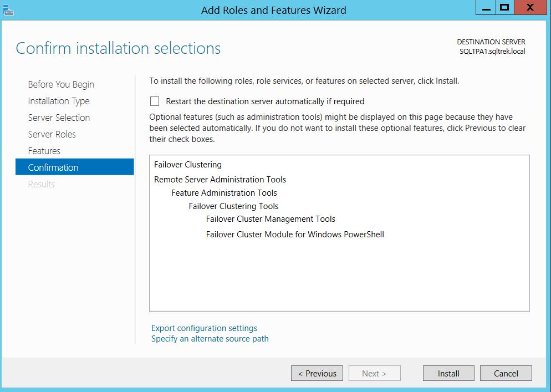
Task: Open the Installation Type step
Action: [x=59, y=101]
